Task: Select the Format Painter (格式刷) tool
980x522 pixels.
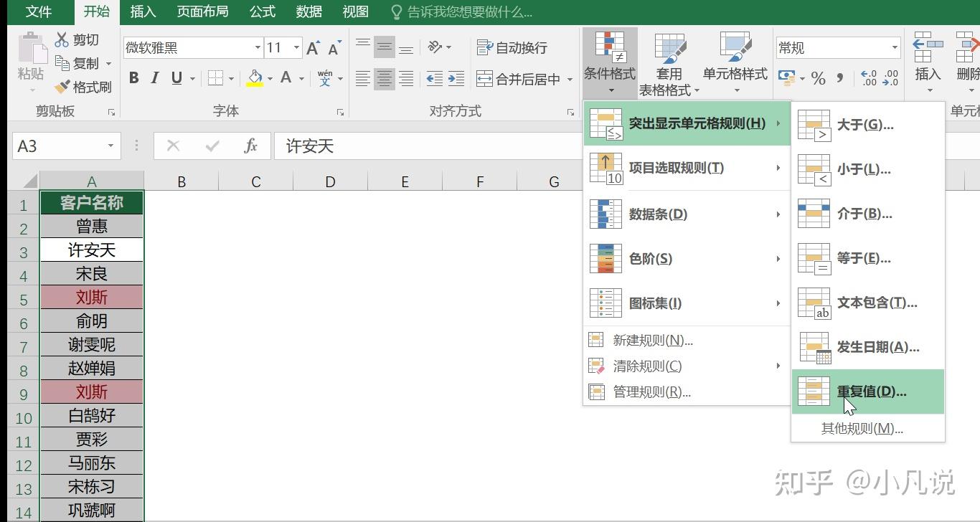Action: pos(62,87)
